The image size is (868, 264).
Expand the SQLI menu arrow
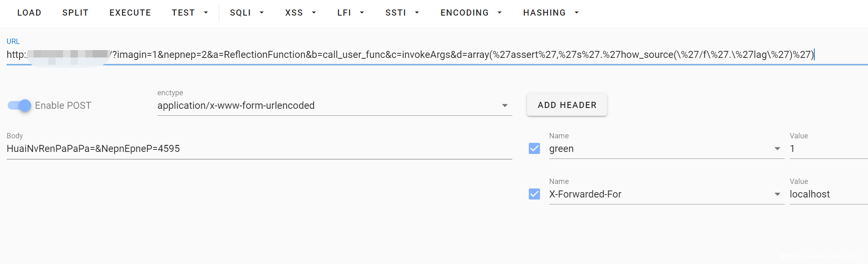pos(261,13)
